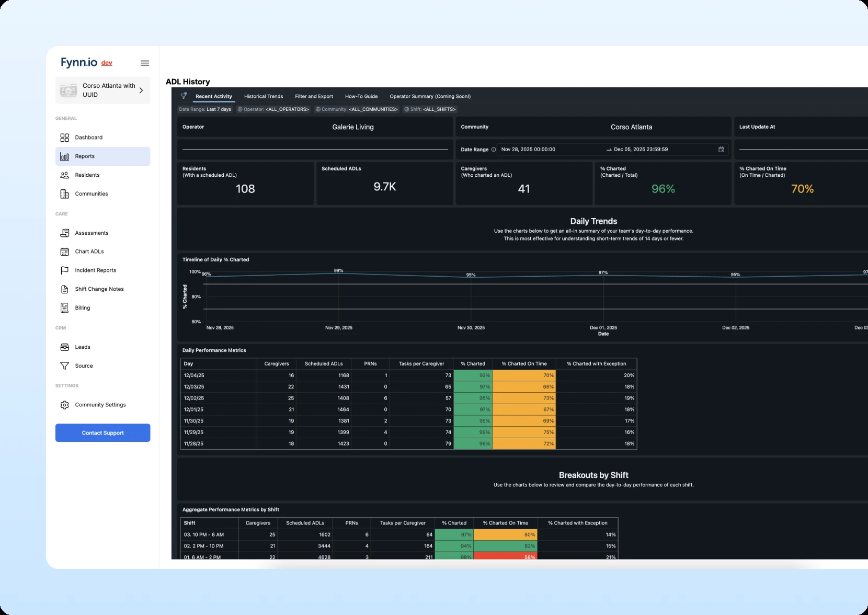Click the info icon beside Date Range
The width and height of the screenshot is (868, 615).
pyautogui.click(x=494, y=150)
